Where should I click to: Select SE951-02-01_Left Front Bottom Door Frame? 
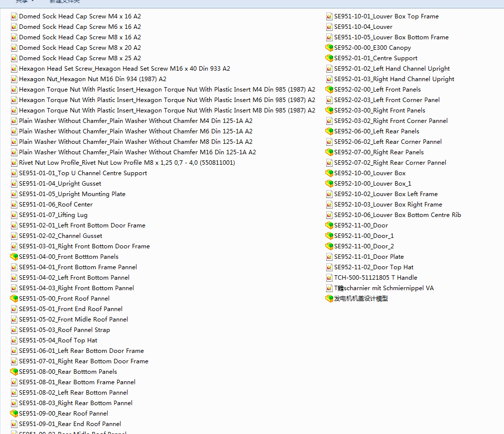pos(82,225)
